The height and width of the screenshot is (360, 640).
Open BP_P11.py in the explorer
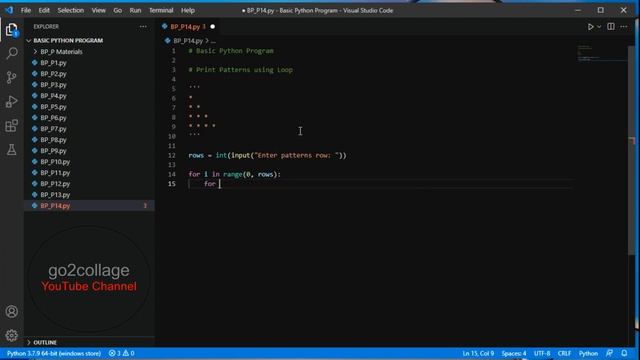click(x=55, y=173)
